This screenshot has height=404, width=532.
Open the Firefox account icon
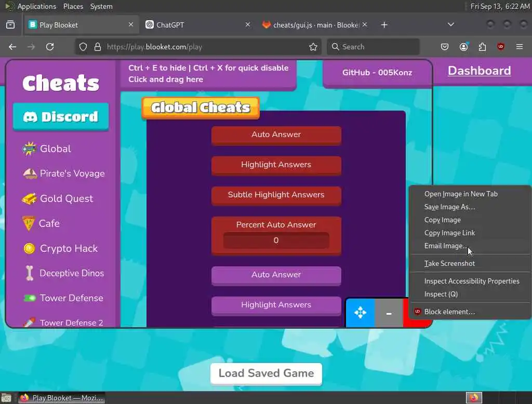pos(463,47)
